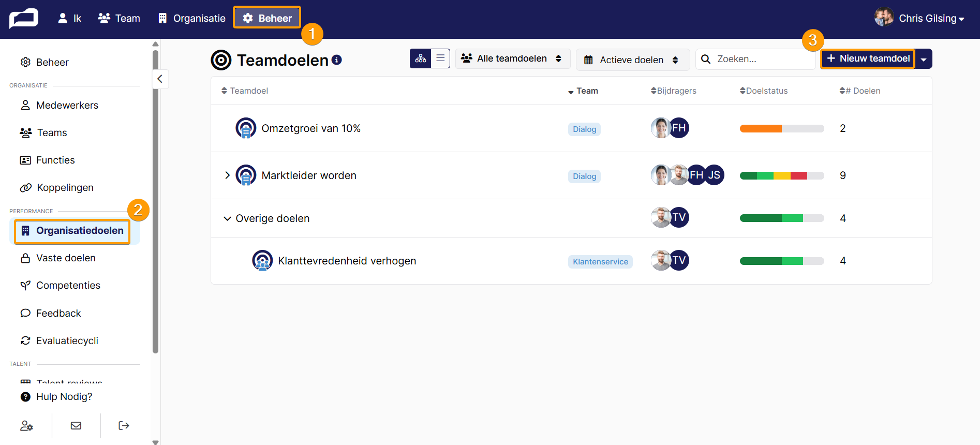Click the JS avatar on Marktleider row
Viewport: 980px width, 445px height.
714,175
